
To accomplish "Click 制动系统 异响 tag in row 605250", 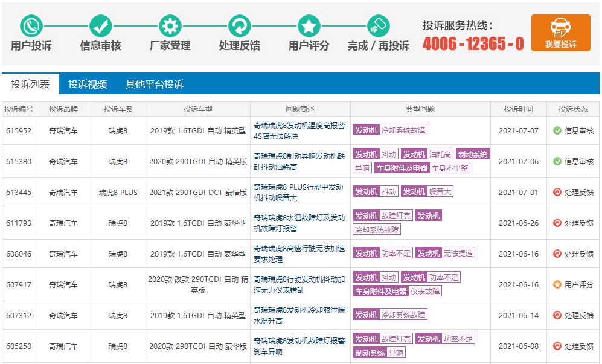I will [x=379, y=353].
